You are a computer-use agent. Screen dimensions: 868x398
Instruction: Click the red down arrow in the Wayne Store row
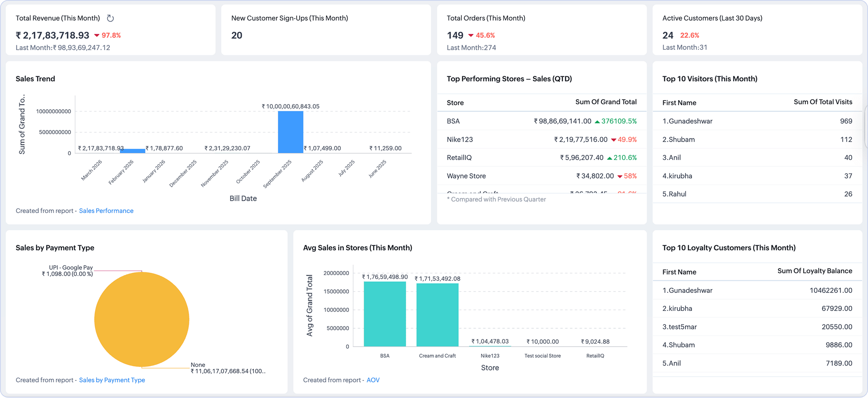pos(620,176)
